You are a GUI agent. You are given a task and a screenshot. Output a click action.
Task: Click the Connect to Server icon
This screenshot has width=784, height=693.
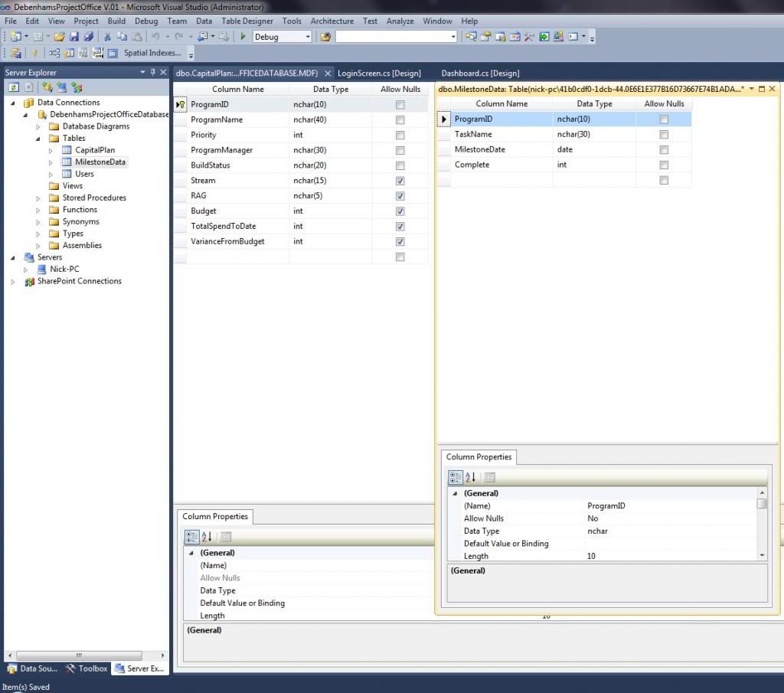click(x=61, y=87)
